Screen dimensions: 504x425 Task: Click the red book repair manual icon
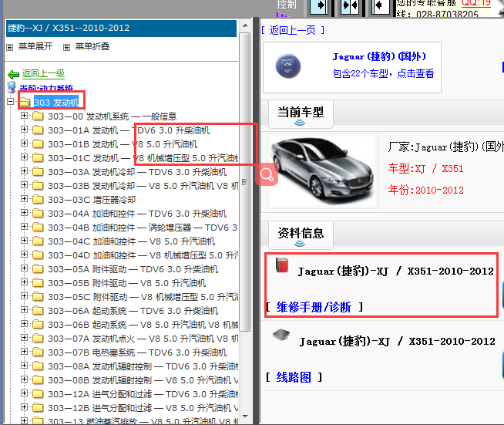282,265
